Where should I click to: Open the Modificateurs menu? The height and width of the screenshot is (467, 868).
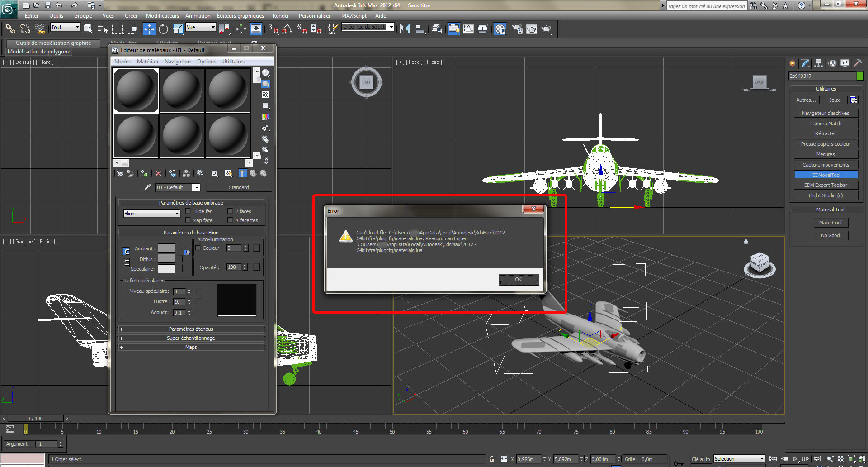click(x=162, y=16)
